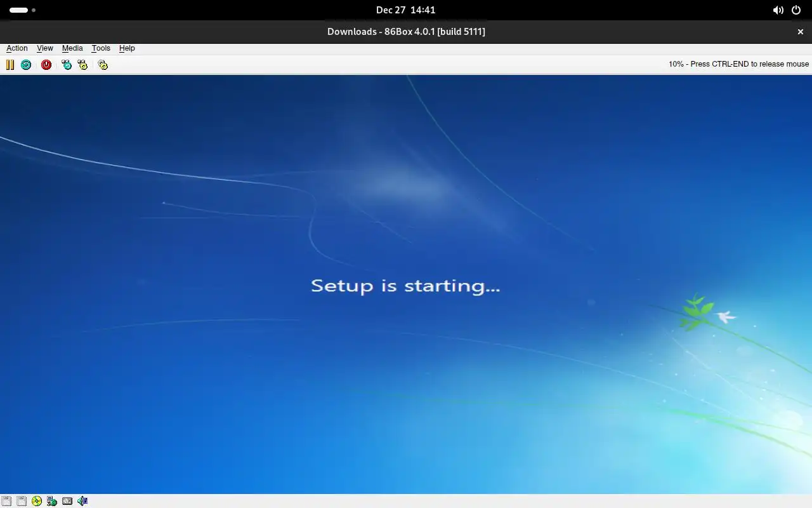Open the Media menu

[x=72, y=48]
